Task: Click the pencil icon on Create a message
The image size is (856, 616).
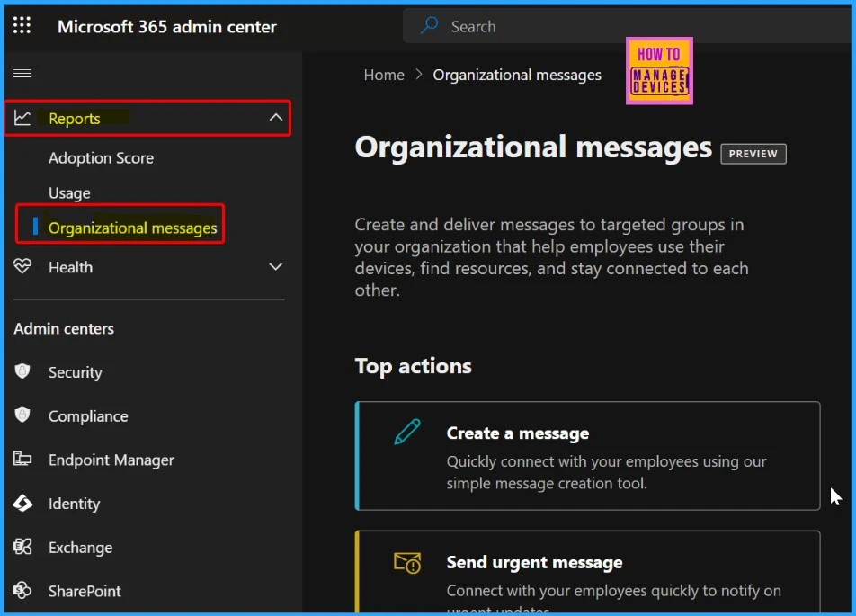Action: point(407,432)
